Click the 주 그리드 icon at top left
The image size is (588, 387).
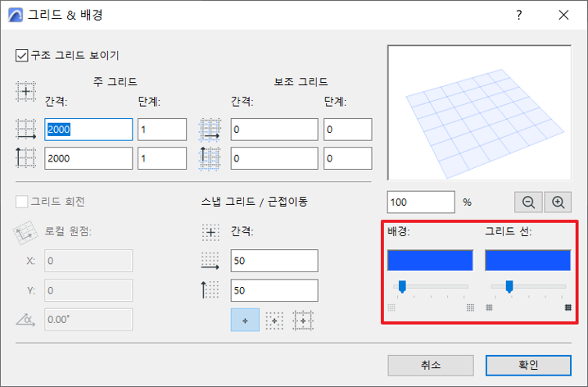tap(27, 90)
